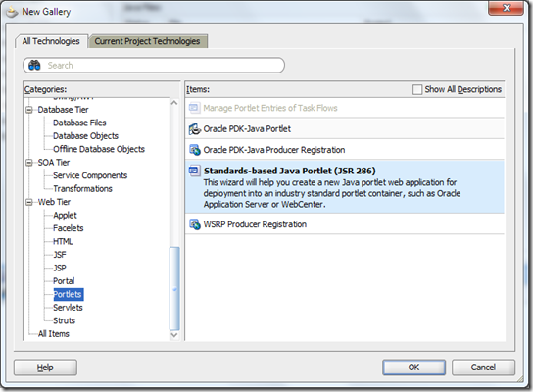Click the Manage Portlet Entries item icon
The width and height of the screenshot is (533, 392).
coord(194,108)
